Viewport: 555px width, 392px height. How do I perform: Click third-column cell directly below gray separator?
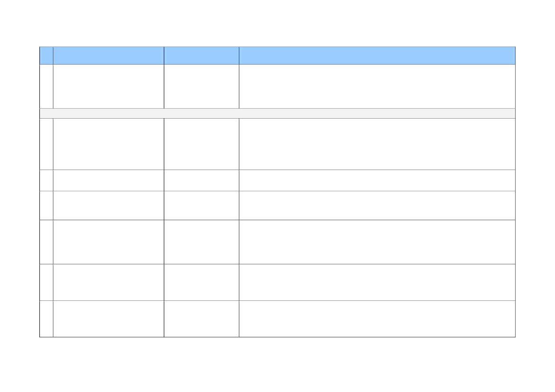point(201,144)
